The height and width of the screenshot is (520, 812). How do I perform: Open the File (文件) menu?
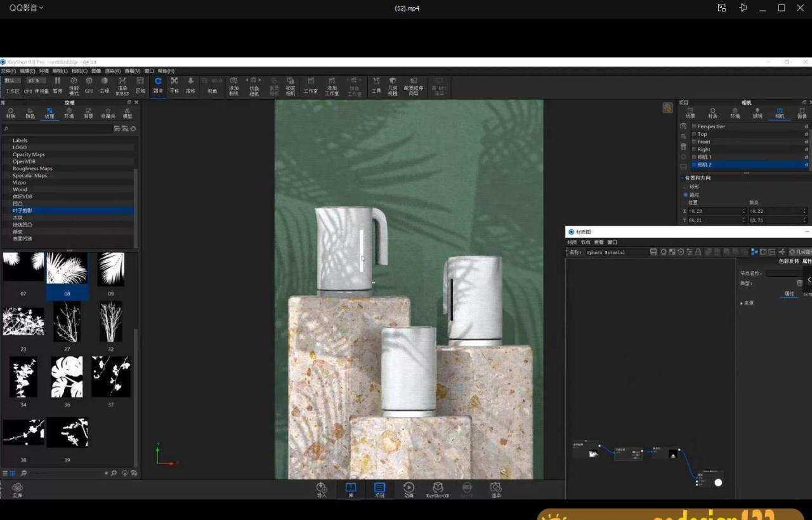8,71
